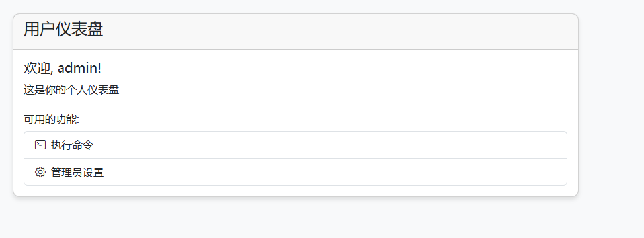Click the characters 设置 in the second list item
644x238 pixels.
[93, 172]
